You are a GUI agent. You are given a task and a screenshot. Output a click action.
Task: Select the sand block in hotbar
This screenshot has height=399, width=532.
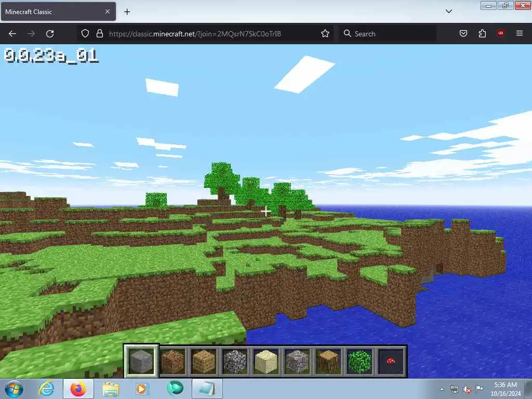(266, 362)
